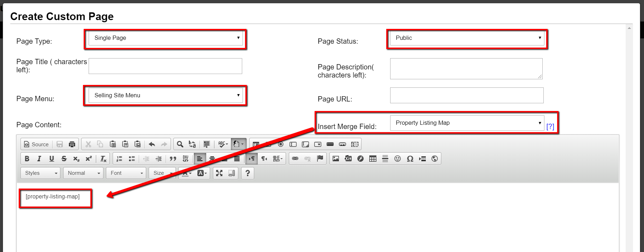Open the smiley emoticon picker
644x252 pixels.
click(x=398, y=159)
